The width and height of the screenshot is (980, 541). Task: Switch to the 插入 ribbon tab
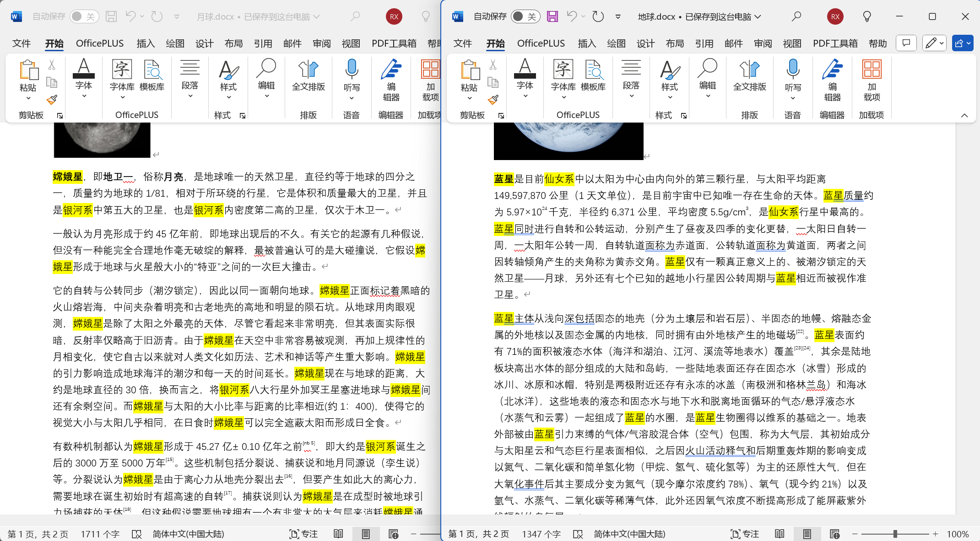(x=586, y=43)
